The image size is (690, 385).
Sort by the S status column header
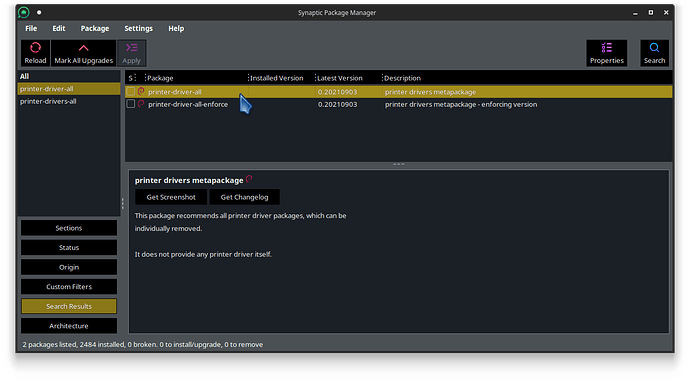click(131, 78)
